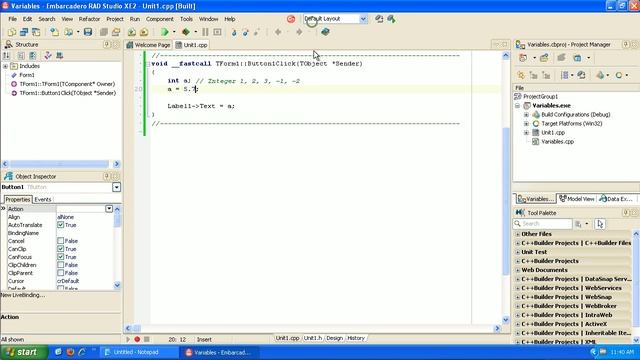Click the Set Debug Desktop icon

[391, 19]
